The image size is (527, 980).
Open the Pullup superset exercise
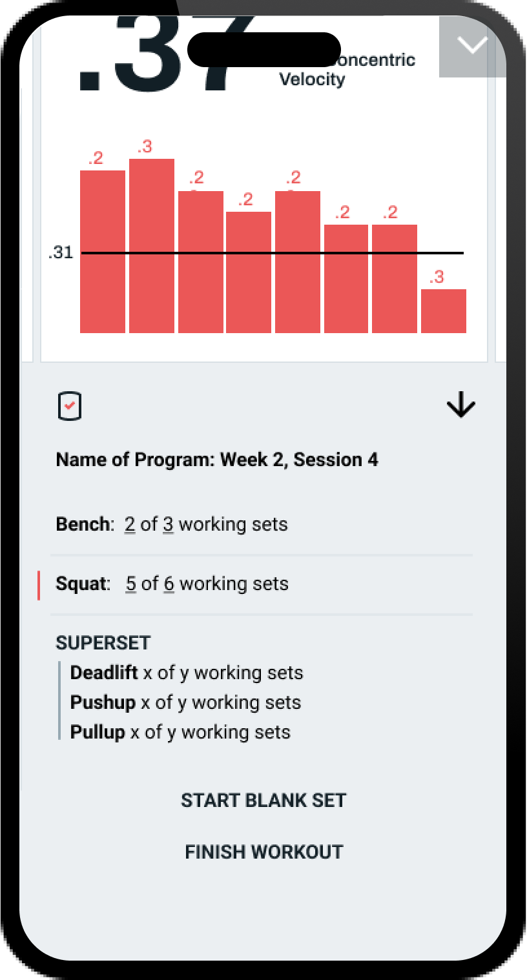pyautogui.click(x=180, y=732)
